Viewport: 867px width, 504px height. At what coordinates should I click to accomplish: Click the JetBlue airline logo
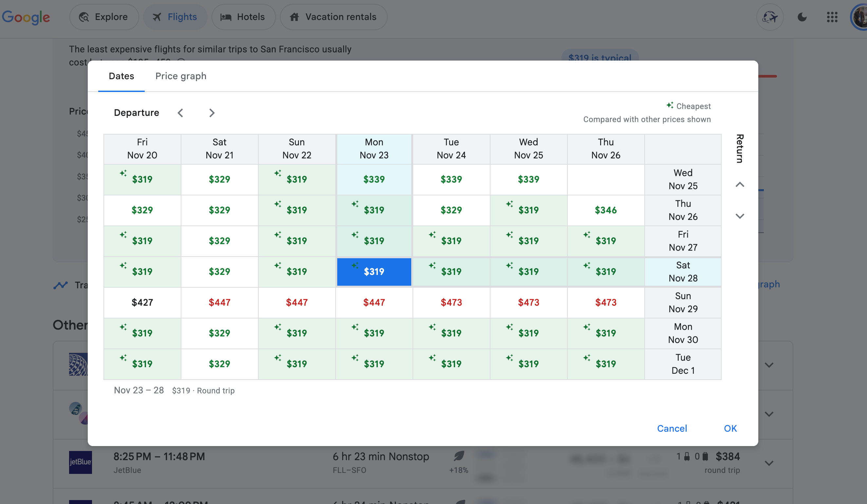point(80,462)
